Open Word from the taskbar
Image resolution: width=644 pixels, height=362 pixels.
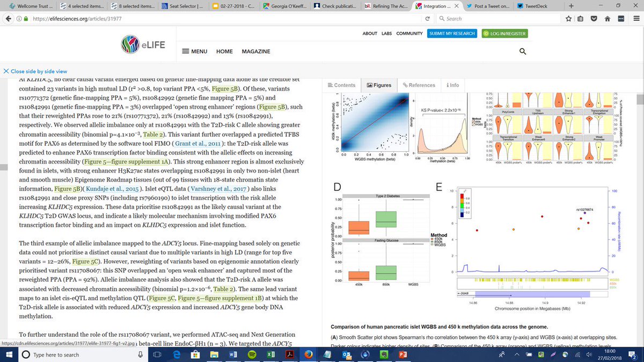pyautogui.click(x=233, y=354)
